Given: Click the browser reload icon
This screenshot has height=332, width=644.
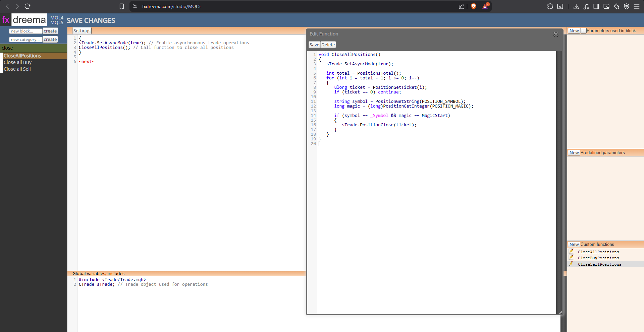Looking at the screenshot, I should tap(28, 6).
